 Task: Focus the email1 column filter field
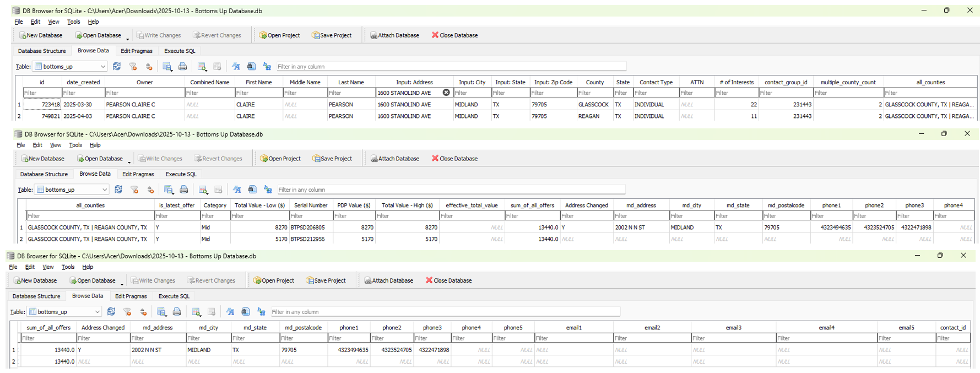tap(573, 338)
